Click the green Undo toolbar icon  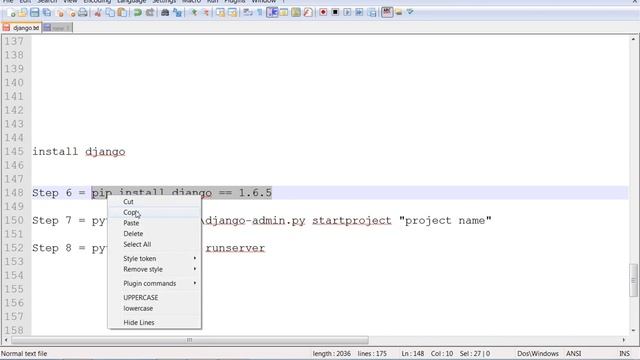click(x=138, y=13)
